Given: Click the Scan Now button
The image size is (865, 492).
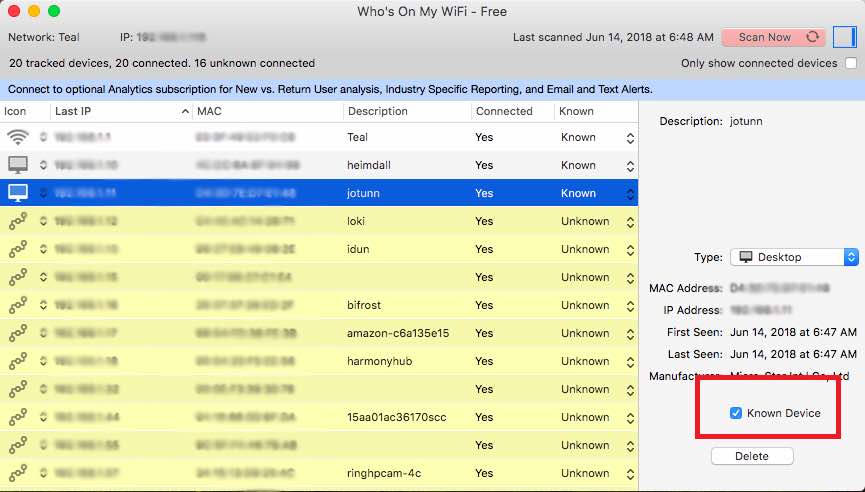Looking at the screenshot, I should 773,37.
